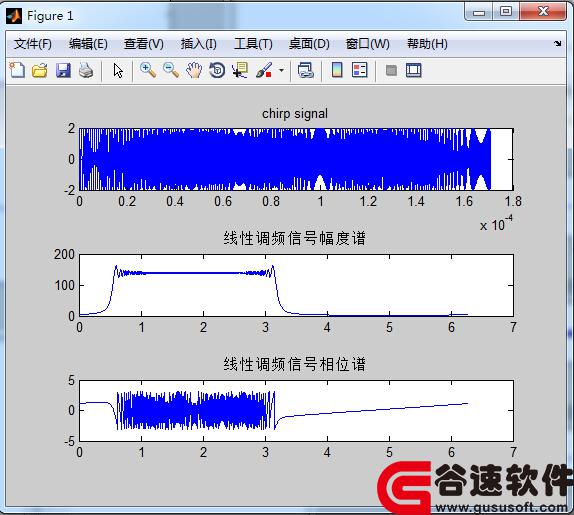Insert a colorbar via toolbar icon
This screenshot has height=515, width=574.
pos(337,70)
